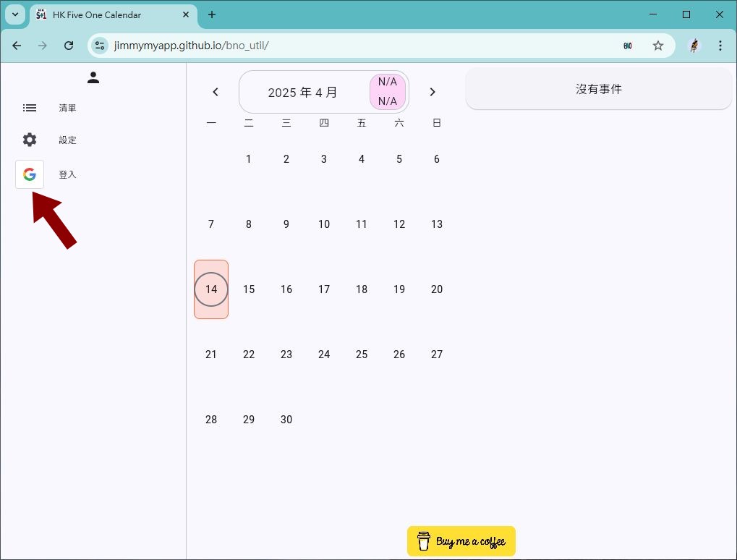Select April 12 on the calendar

[x=399, y=224]
